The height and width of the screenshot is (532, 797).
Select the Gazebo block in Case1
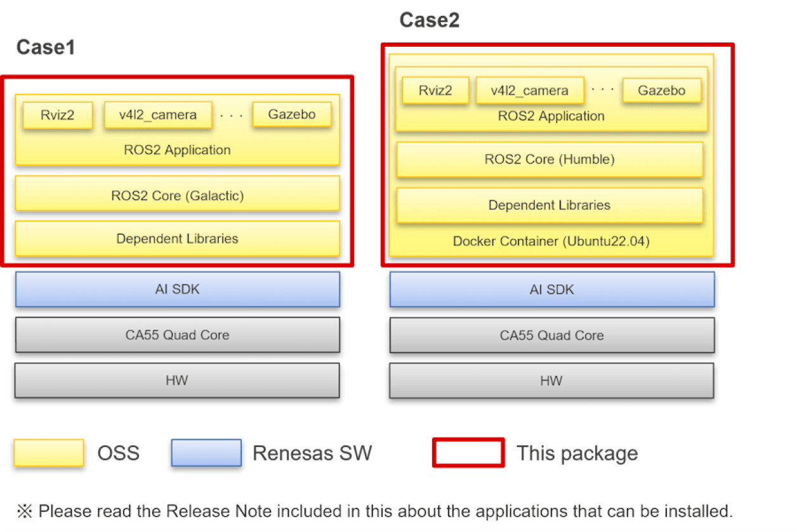point(292,114)
